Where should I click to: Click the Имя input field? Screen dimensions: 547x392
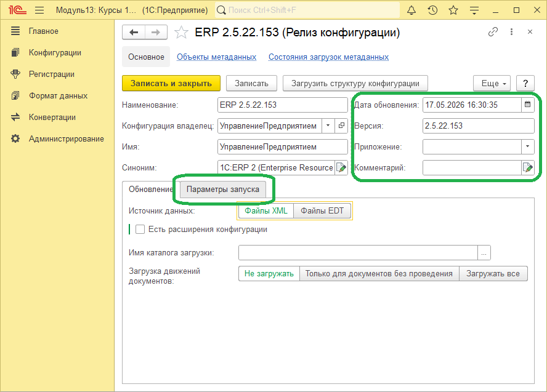[x=283, y=146]
